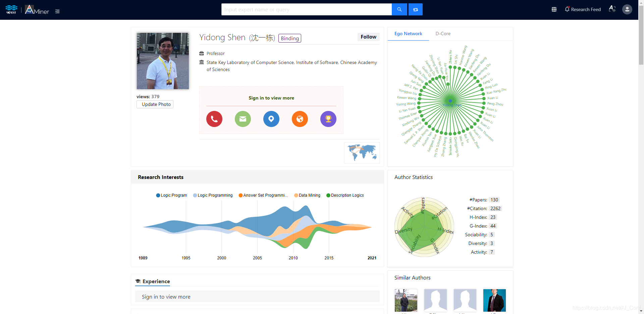Open the user account avatar
Screen dimensions: 644x314
pyautogui.click(x=627, y=9)
